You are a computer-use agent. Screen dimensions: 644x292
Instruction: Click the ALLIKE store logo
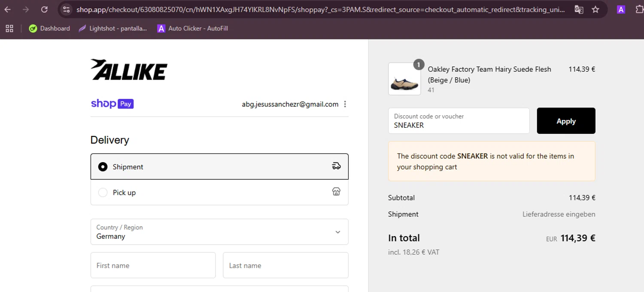pyautogui.click(x=129, y=70)
